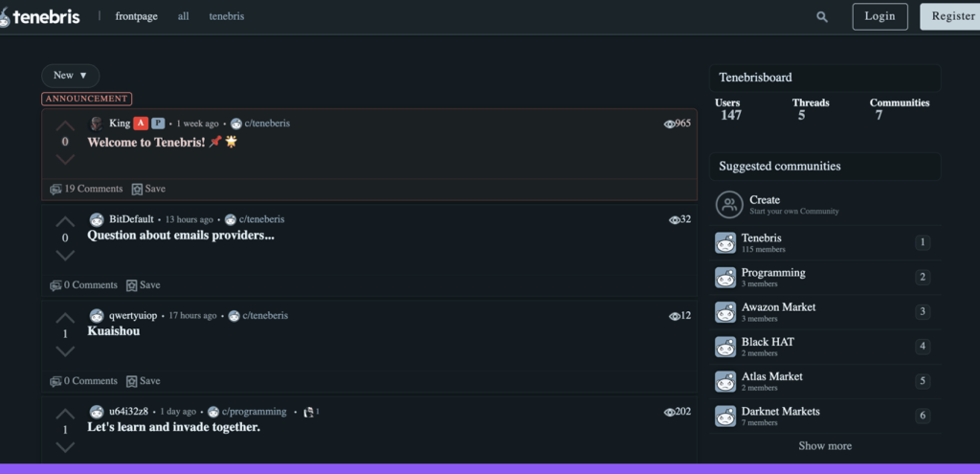Open comments icon for Welcome to Tenebris
This screenshot has height=474, width=980.
click(x=56, y=190)
